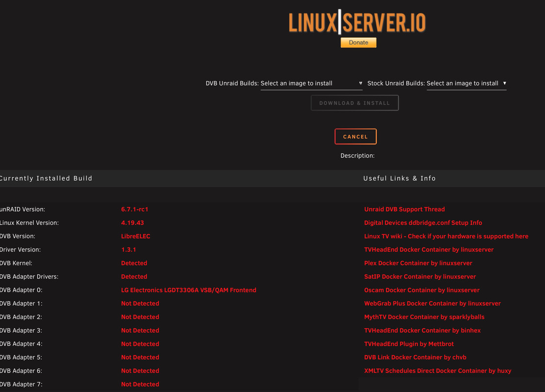Click DVB Adapter 3 Not Detected status
This screenshot has width=545, height=392.
(140, 331)
